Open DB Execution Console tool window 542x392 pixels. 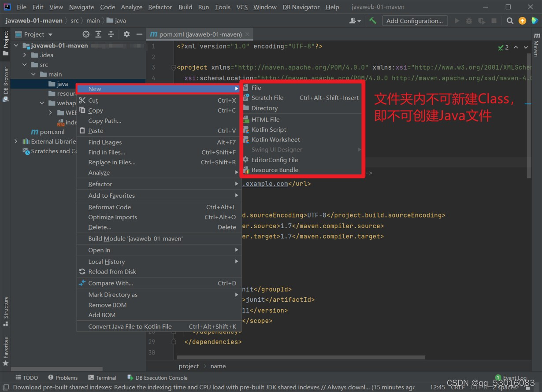(x=157, y=377)
